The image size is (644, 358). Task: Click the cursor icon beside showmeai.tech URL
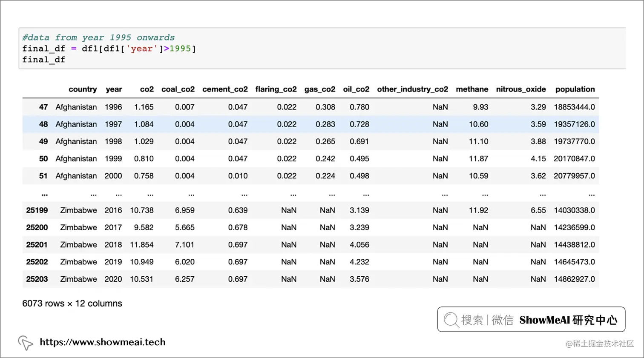tap(25, 343)
